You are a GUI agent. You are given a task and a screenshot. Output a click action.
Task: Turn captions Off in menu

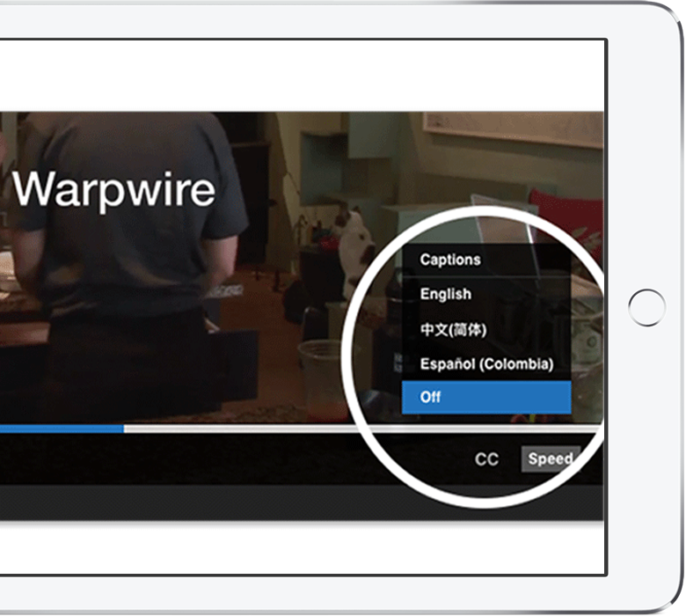pos(486,397)
